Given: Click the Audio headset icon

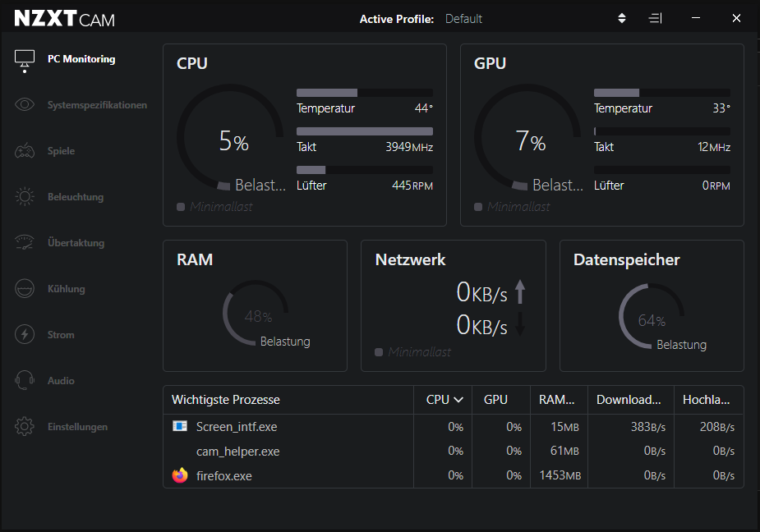Looking at the screenshot, I should click(25, 381).
